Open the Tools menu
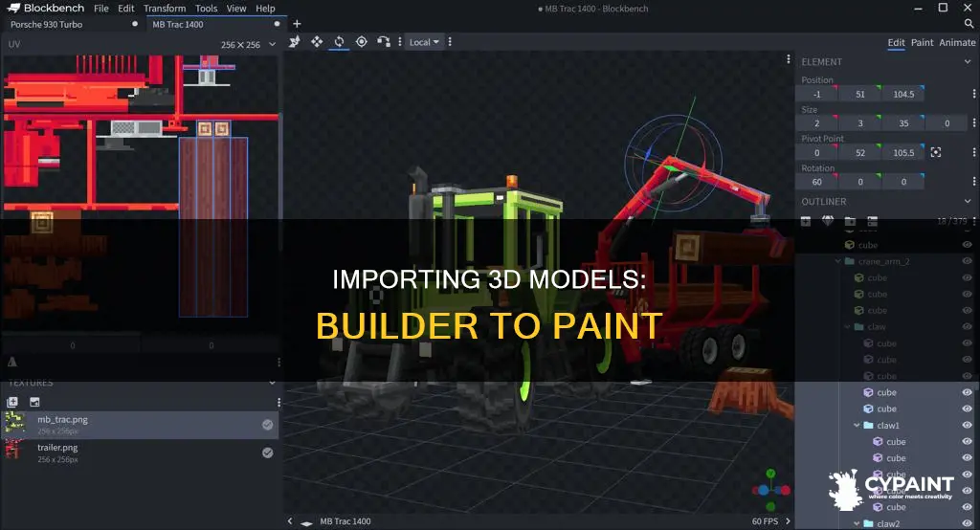Image resolution: width=980 pixels, height=530 pixels. (x=206, y=8)
